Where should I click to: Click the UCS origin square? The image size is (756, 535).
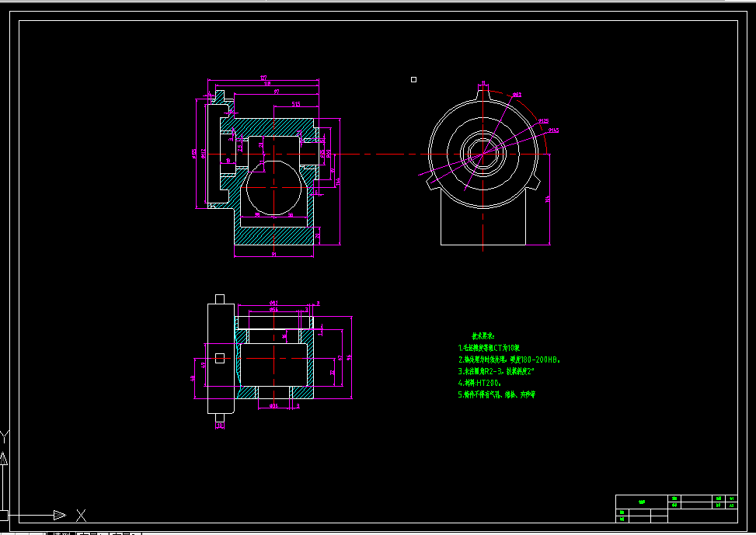pos(3,516)
